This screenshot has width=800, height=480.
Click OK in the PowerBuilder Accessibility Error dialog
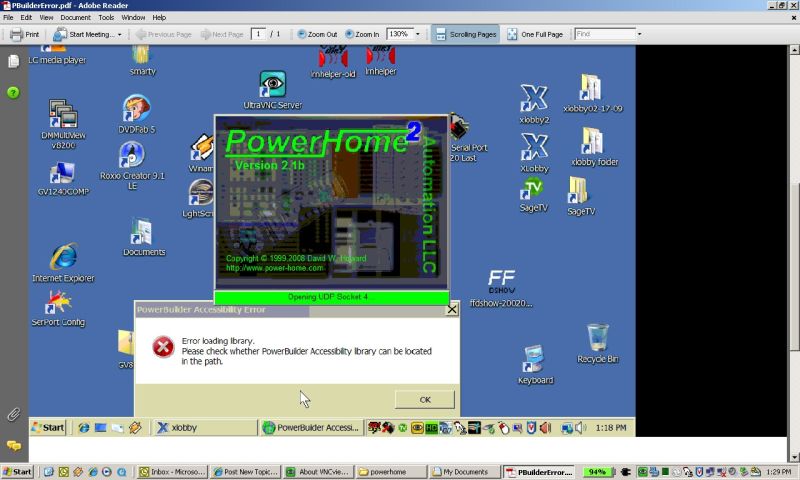click(424, 399)
